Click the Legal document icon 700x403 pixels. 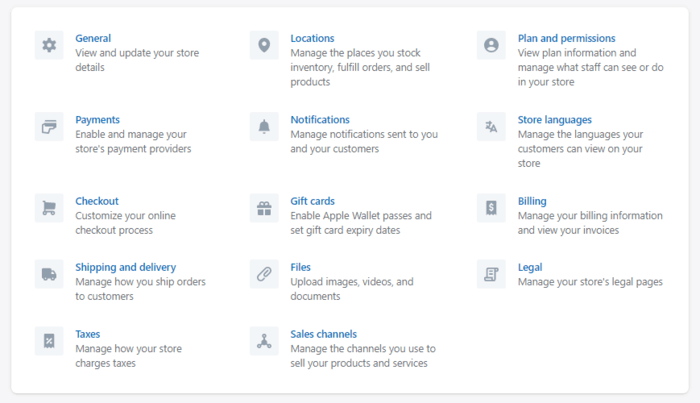point(492,274)
